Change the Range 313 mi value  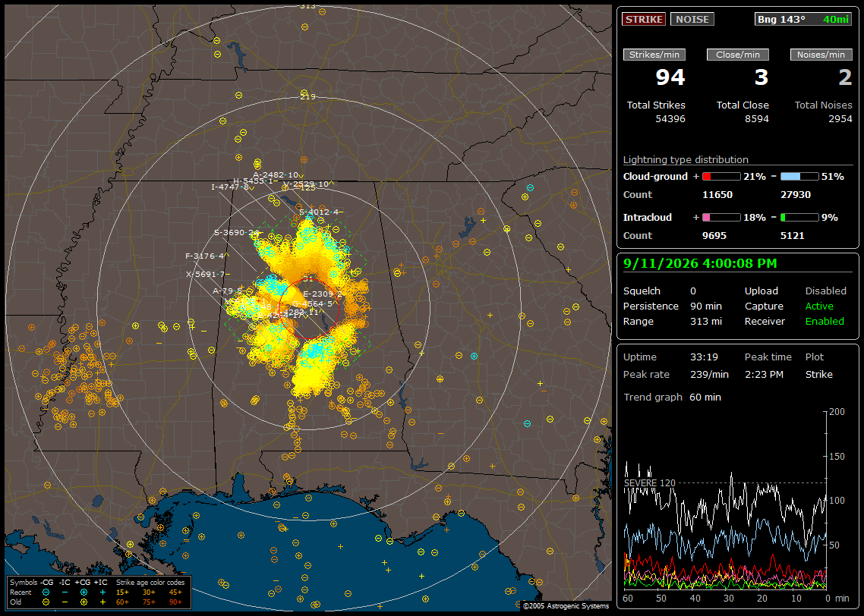pos(706,321)
